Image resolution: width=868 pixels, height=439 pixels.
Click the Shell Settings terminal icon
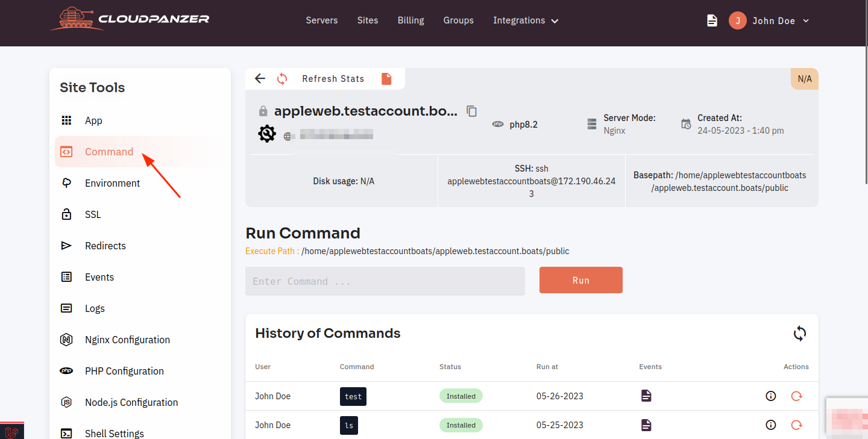[x=67, y=434]
